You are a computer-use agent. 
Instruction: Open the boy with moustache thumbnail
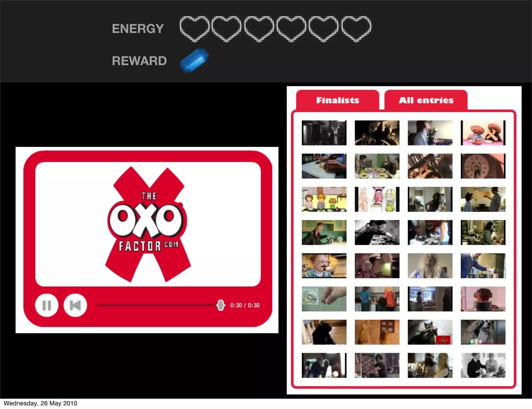[x=324, y=265]
